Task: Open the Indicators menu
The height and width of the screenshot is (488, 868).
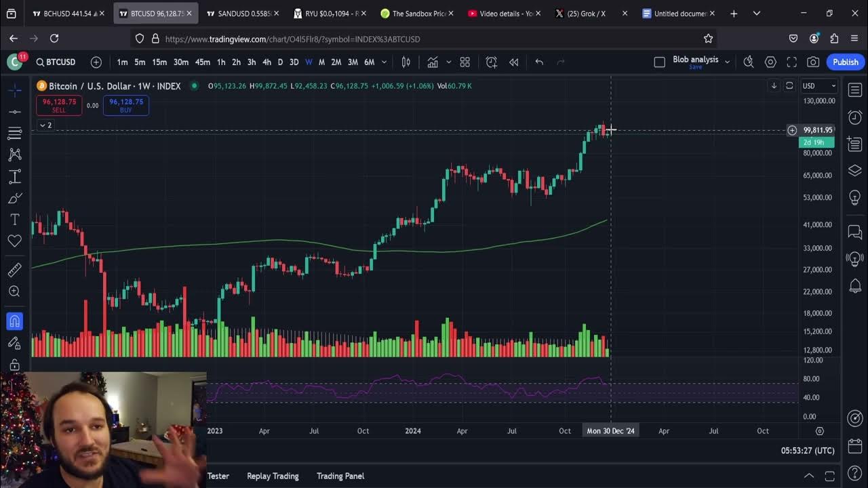Action: pyautogui.click(x=433, y=62)
